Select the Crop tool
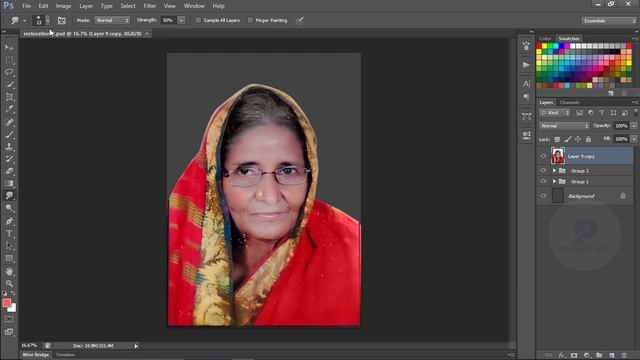Screen dimensions: 640x360 click(x=9, y=97)
